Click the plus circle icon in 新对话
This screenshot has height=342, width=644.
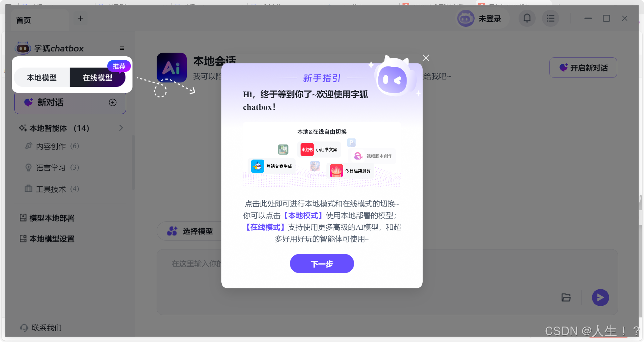113,103
